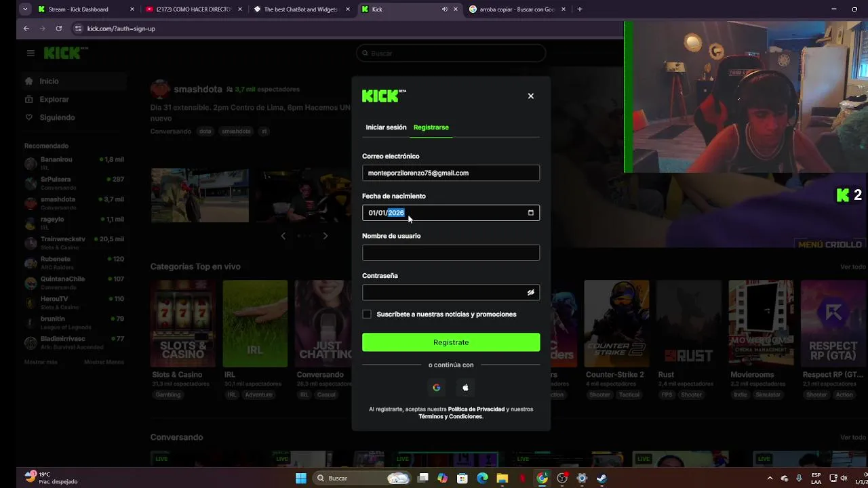Open File Explorer in taskbar
The height and width of the screenshot is (488, 868).
502,479
